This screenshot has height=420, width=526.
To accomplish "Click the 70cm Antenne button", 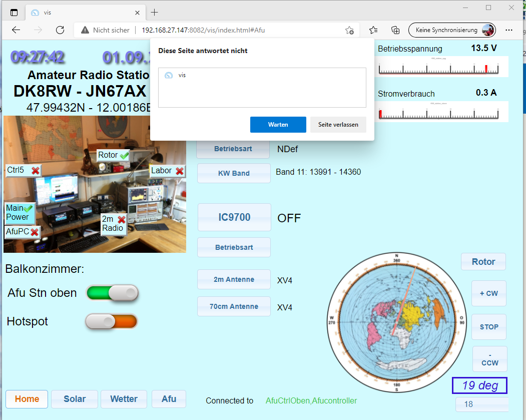I will [x=234, y=306].
